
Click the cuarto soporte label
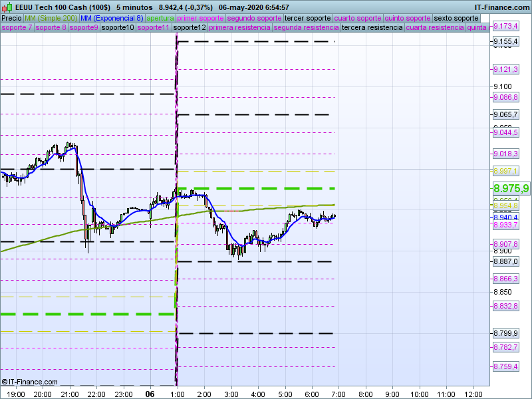coord(358,18)
